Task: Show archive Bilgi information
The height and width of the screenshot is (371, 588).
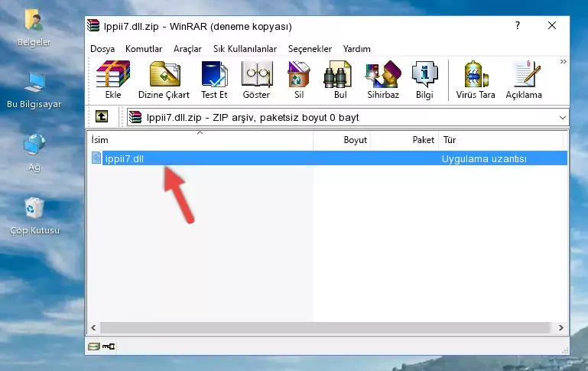Action: pyautogui.click(x=424, y=80)
